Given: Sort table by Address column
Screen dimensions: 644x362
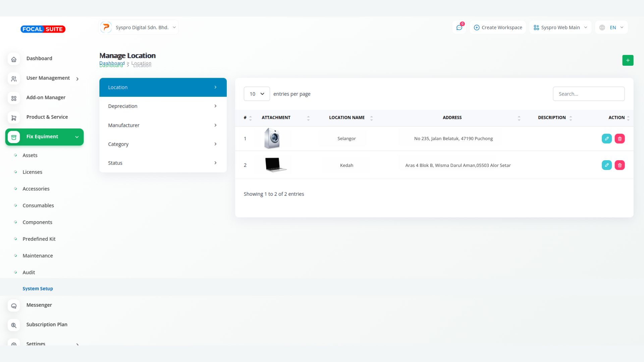Looking at the screenshot, I should [452, 118].
